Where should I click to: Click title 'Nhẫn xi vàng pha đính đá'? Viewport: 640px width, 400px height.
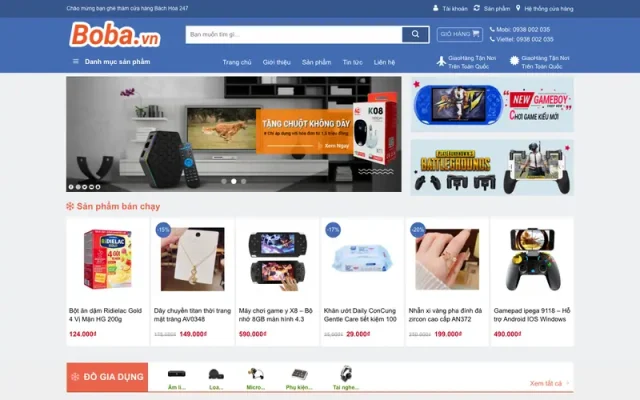[x=445, y=315]
